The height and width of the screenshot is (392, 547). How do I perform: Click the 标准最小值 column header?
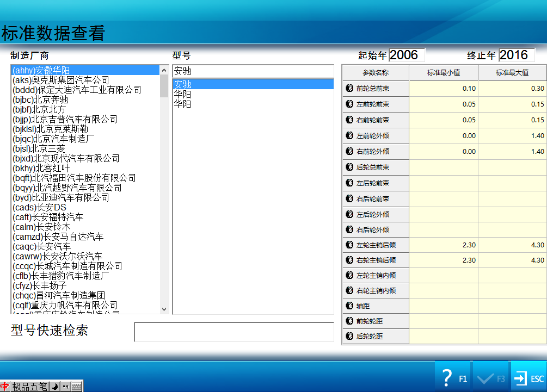coord(444,73)
